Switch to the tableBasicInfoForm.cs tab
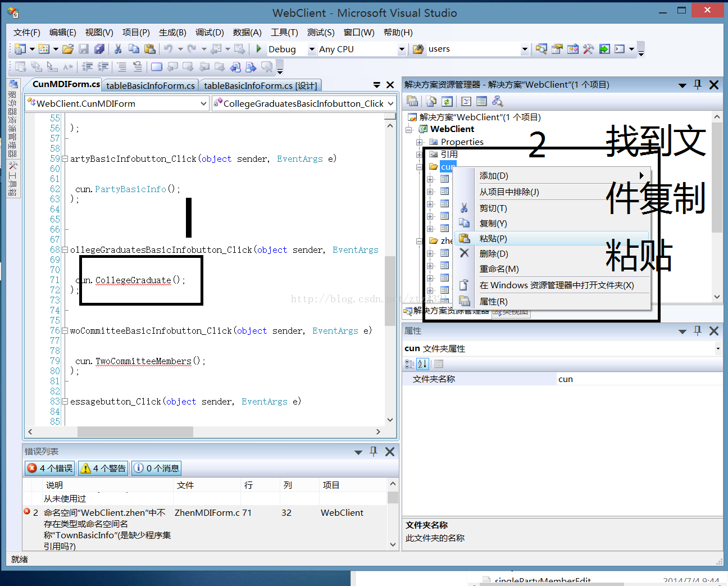 click(x=151, y=85)
